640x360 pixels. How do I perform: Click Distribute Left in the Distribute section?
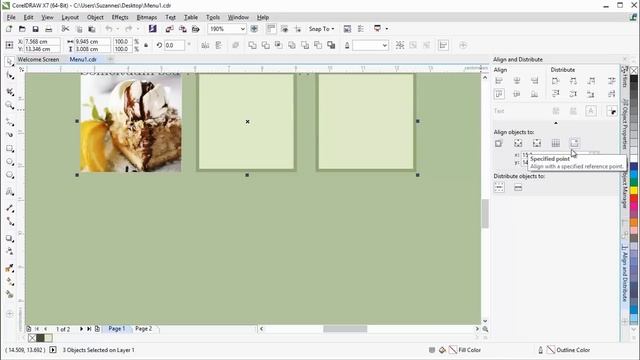click(556, 81)
